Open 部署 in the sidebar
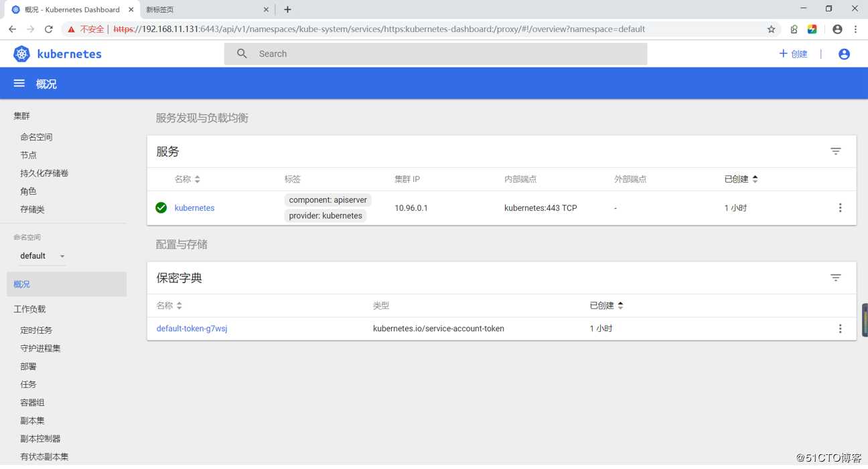Viewport: 868px width, 469px height. pyautogui.click(x=28, y=366)
